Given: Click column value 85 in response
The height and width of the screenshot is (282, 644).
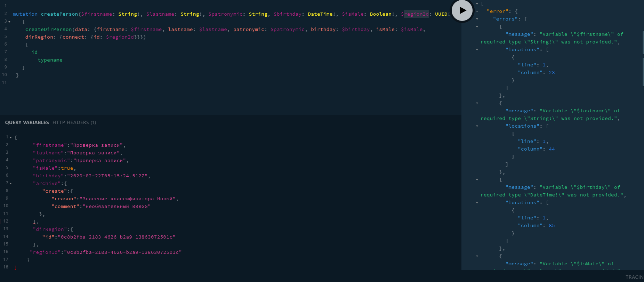Looking at the screenshot, I should tap(552, 226).
